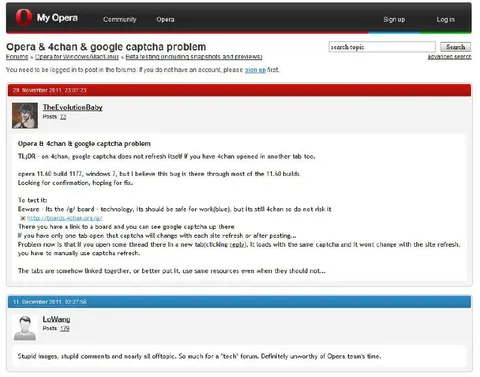Image resolution: width=480 pixels, height=377 pixels.
Task: Open Opera for Windows/Mac/Linux breadcrumb
Action: coord(77,57)
